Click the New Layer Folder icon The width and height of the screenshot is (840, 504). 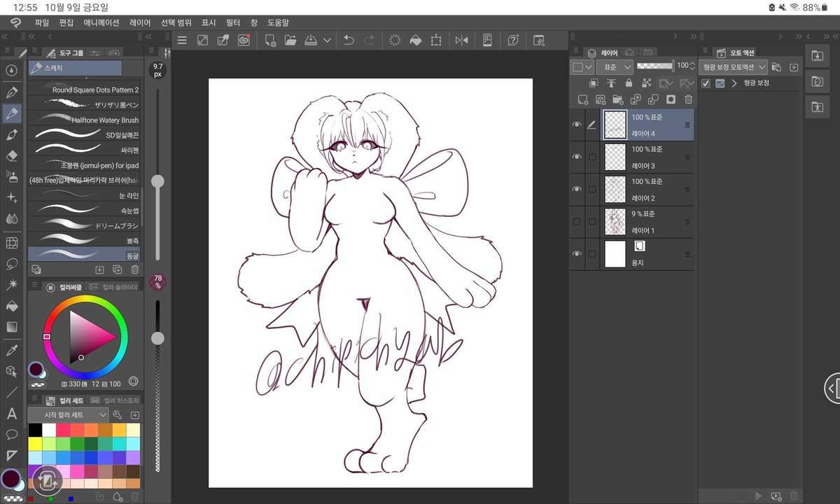pos(617,100)
